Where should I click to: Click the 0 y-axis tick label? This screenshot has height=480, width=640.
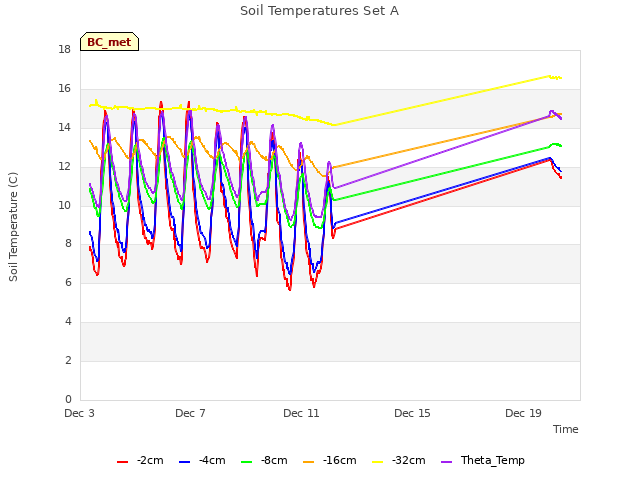click(68, 399)
